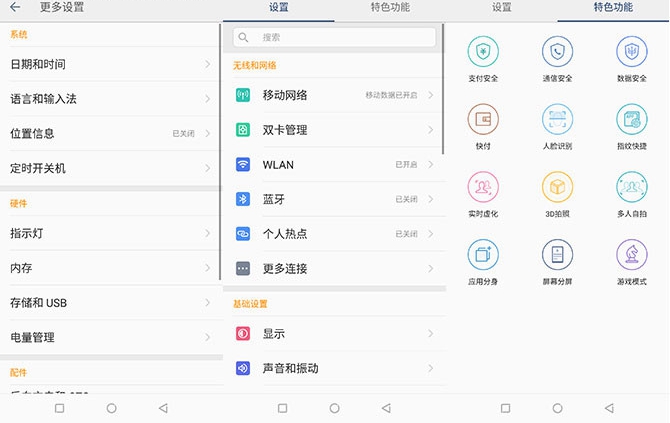Open WLAN settings label

pos(278,164)
